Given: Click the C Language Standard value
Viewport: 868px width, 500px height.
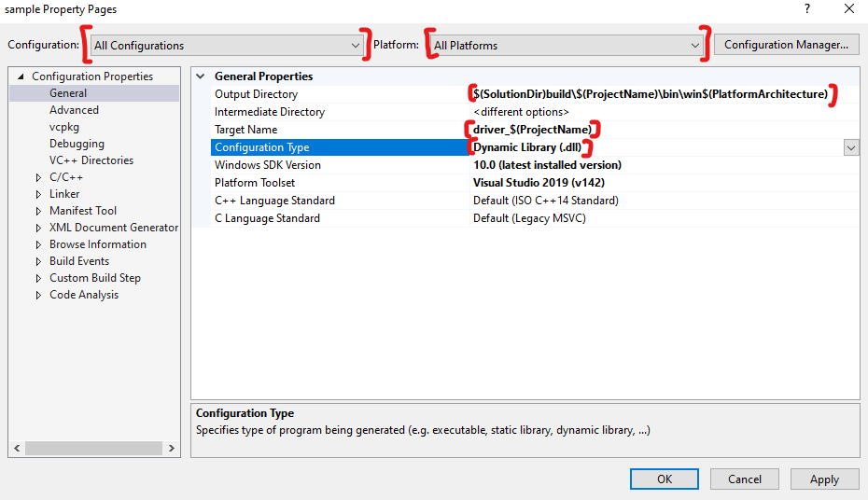Looking at the screenshot, I should (529, 218).
